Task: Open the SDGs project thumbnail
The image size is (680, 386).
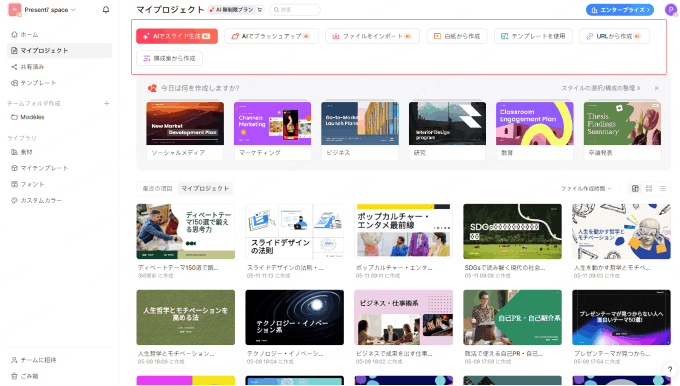Action: point(513,232)
